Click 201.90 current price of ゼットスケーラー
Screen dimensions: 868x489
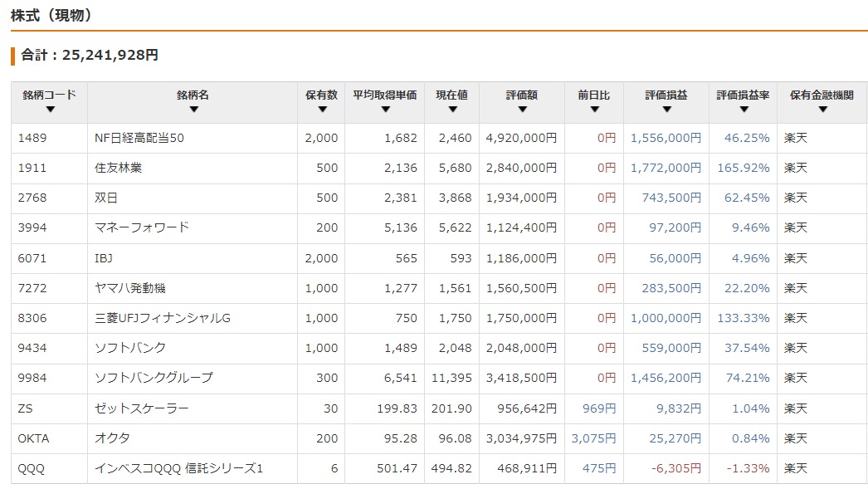click(x=451, y=408)
